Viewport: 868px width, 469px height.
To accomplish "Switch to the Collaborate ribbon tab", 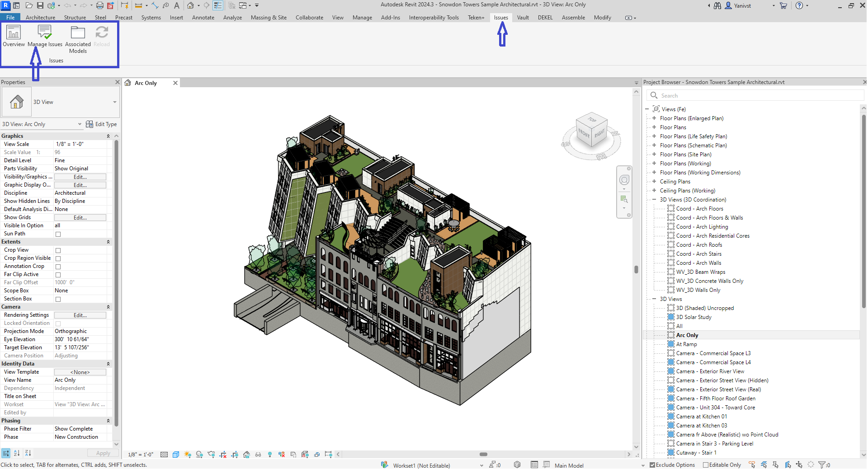I will pyautogui.click(x=309, y=17).
